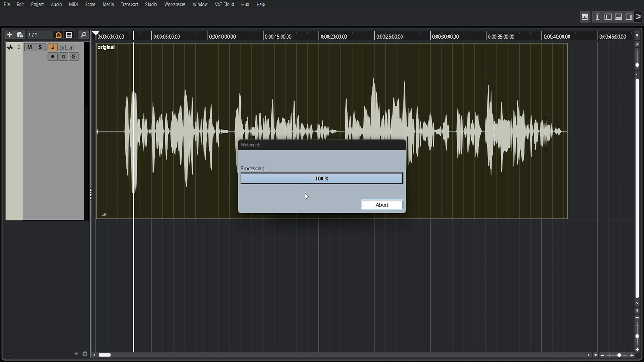Toggle the musical timebase note button
The image size is (644, 362).
pyautogui.click(x=52, y=47)
